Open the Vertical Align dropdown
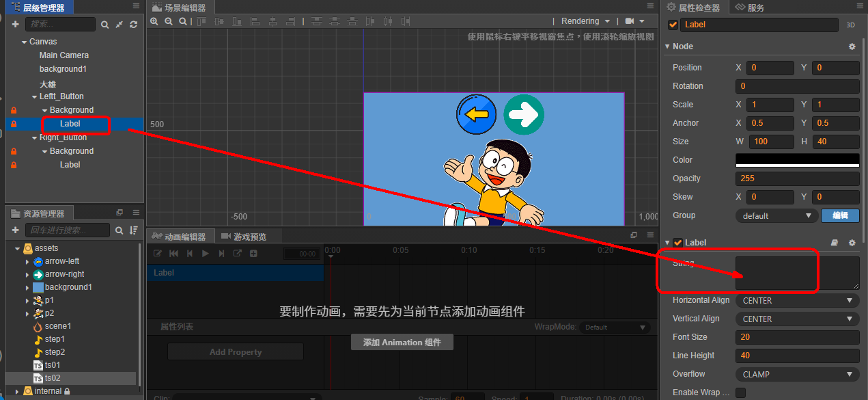Viewport: 868px width, 400px height. tap(797, 319)
